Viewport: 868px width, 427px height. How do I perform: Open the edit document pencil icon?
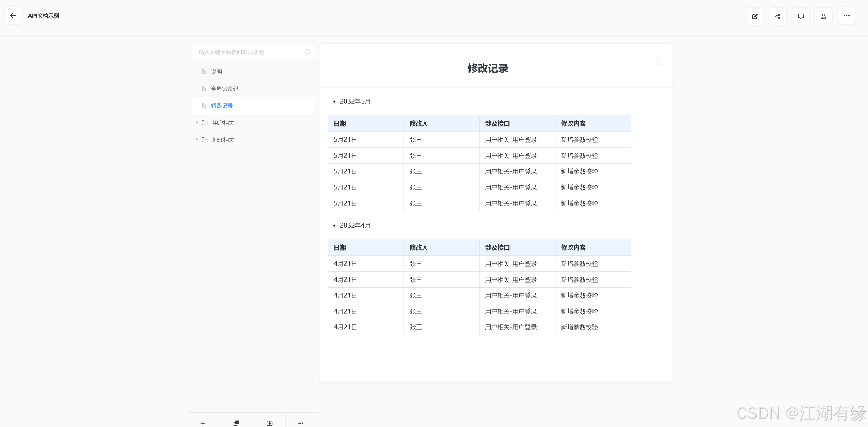[755, 16]
